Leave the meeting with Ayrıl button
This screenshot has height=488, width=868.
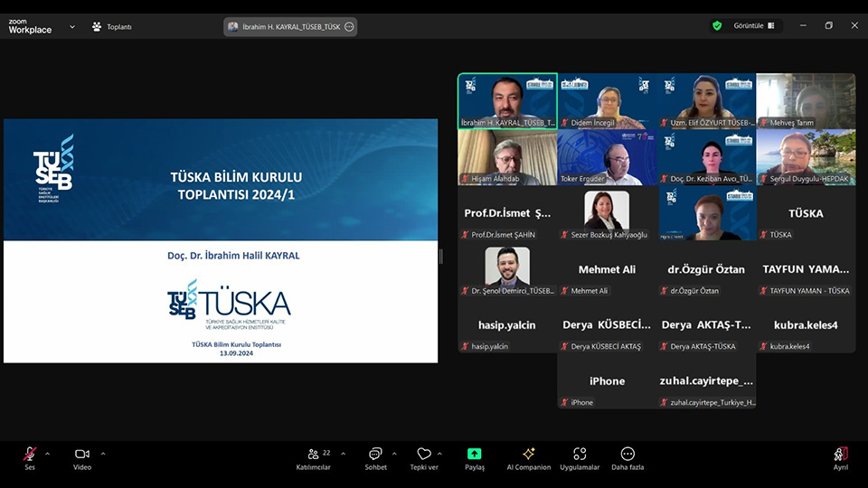[x=841, y=458]
